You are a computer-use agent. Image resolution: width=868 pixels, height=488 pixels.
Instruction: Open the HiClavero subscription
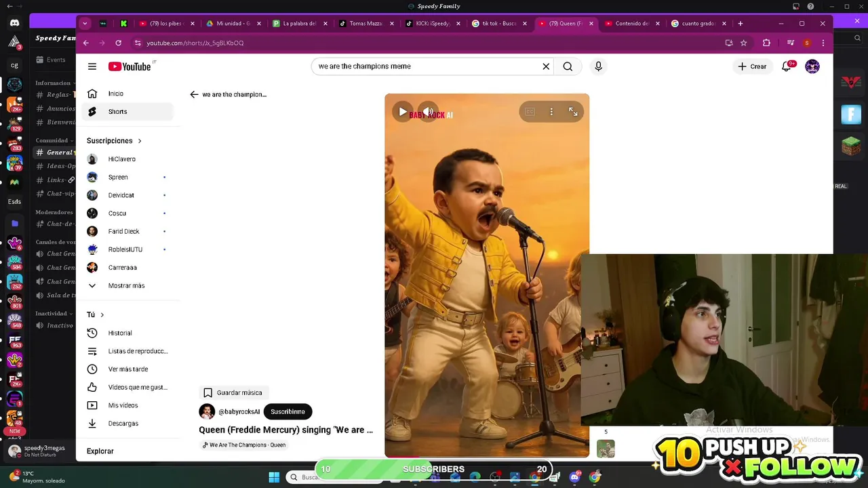click(x=127, y=159)
